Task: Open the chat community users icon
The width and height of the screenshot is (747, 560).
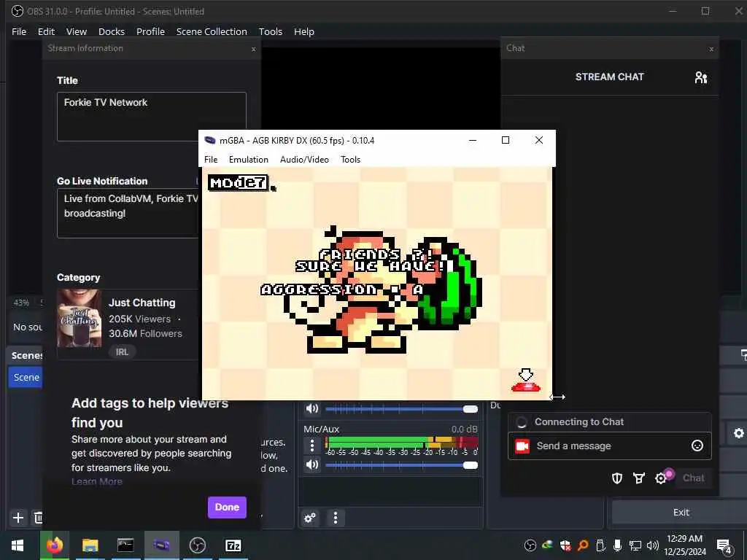Action: [x=701, y=77]
